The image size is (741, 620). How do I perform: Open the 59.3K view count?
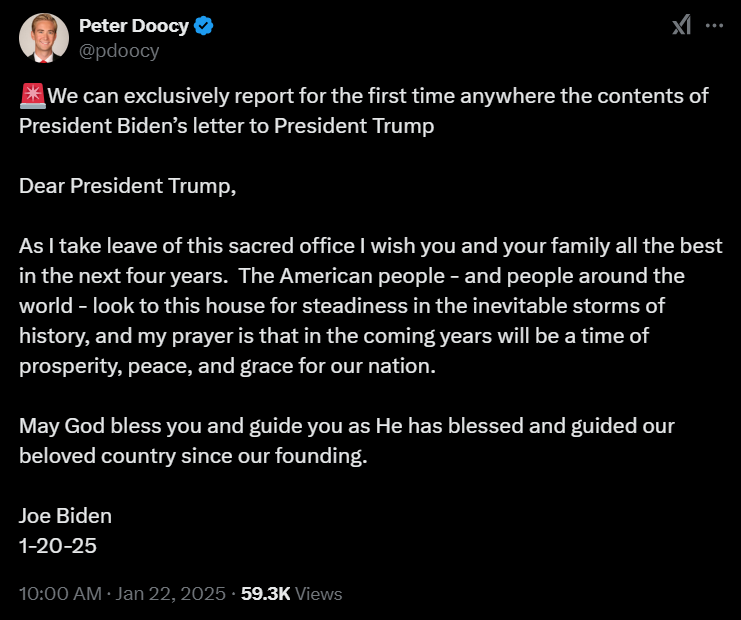[x=266, y=594]
